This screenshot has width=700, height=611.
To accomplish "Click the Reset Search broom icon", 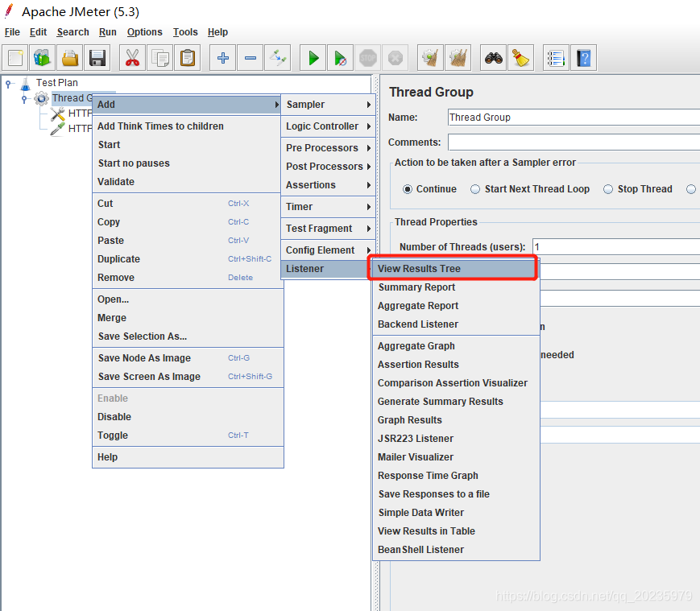I will pyautogui.click(x=521, y=58).
